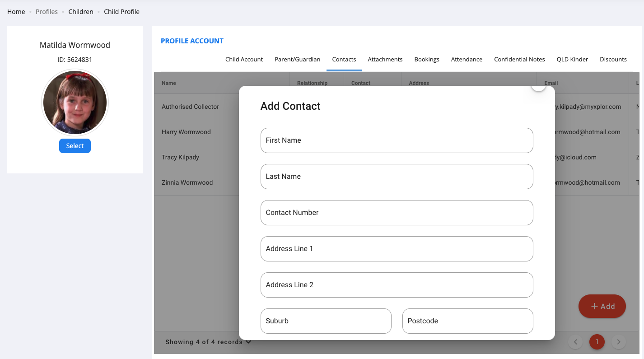Image resolution: width=644 pixels, height=359 pixels.
Task: Click the Name column header
Action: point(169,83)
